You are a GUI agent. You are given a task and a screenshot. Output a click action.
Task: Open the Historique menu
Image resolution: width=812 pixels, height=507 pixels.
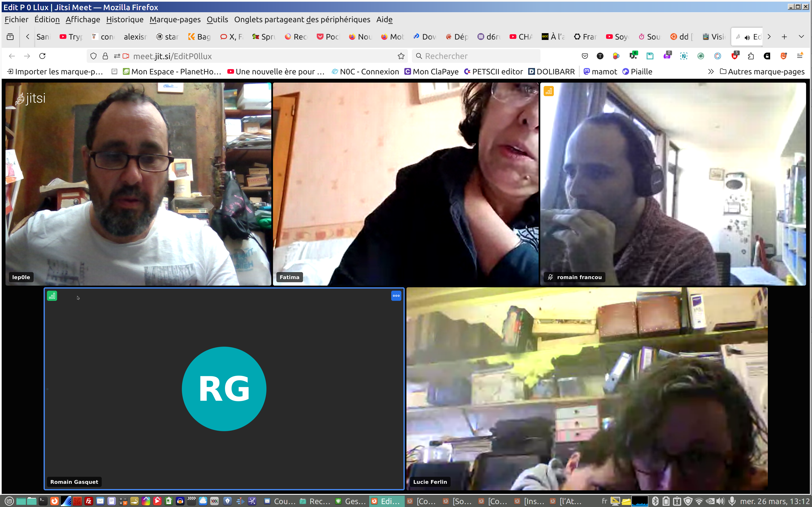pos(125,19)
